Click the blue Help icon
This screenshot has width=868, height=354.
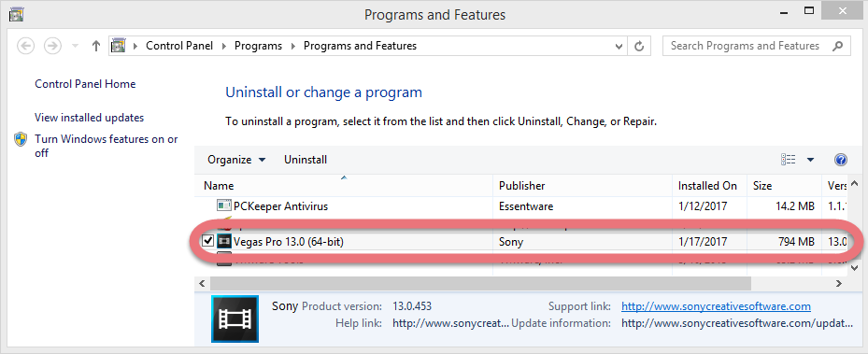tap(840, 160)
